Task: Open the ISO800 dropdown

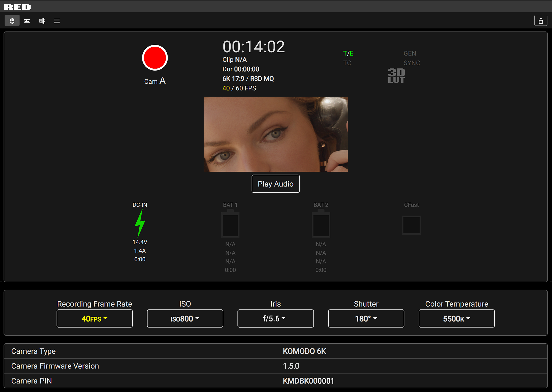Action: pos(185,319)
